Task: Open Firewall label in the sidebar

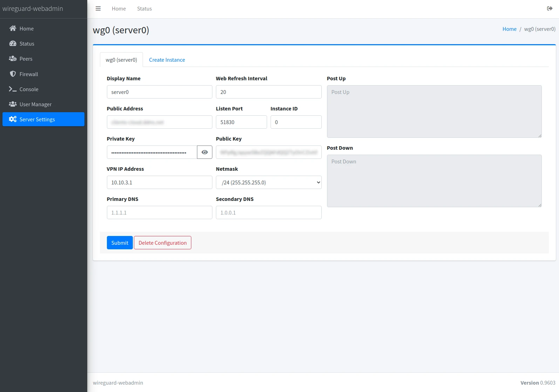Action: click(29, 74)
